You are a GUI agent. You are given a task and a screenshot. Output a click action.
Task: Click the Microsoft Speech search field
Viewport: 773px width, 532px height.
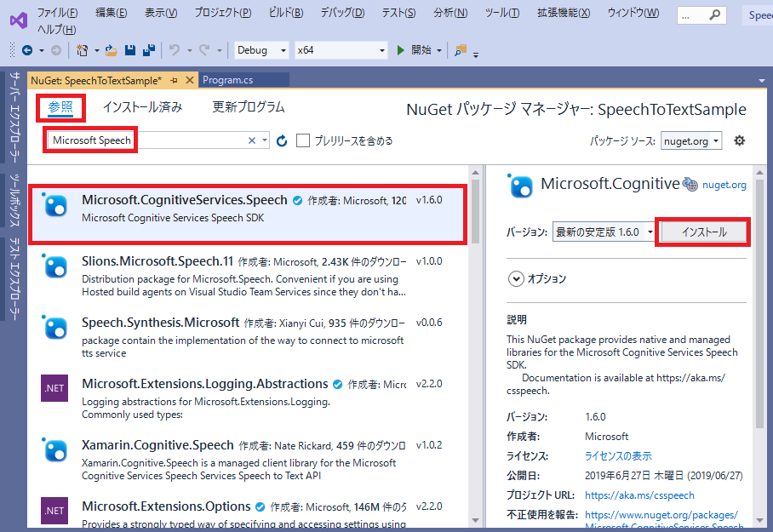point(157,140)
